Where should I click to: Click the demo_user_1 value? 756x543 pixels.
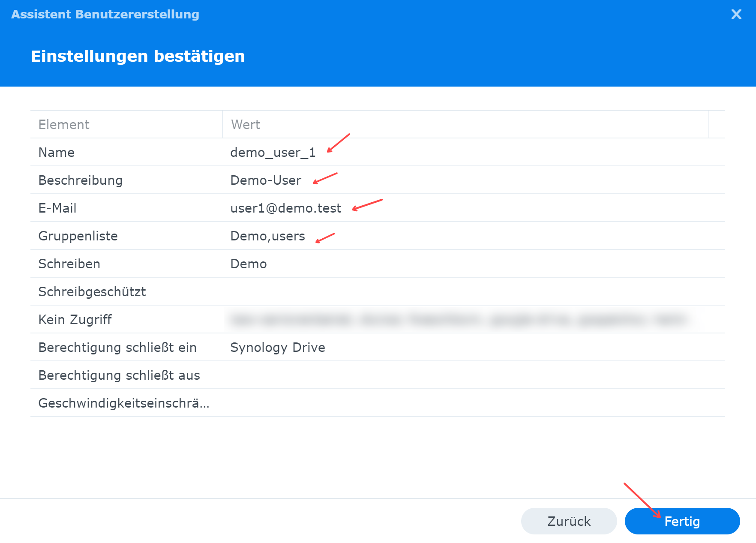tap(273, 153)
